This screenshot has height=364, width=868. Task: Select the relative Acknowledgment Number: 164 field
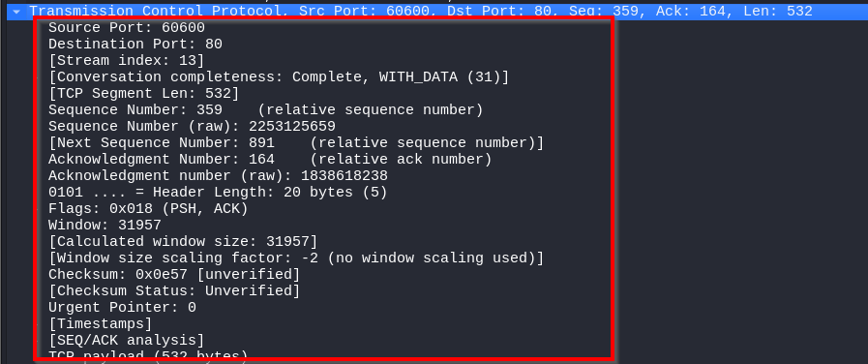(270, 160)
